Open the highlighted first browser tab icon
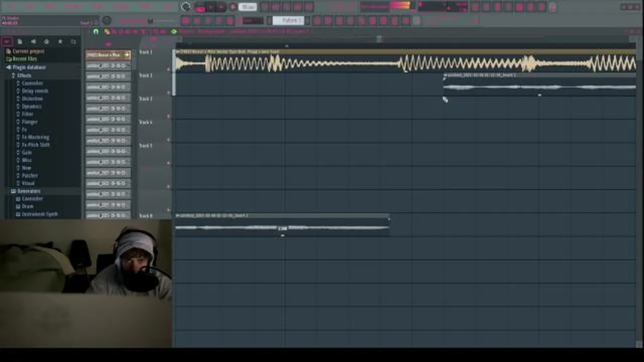The width and height of the screenshot is (644, 362). tap(7, 42)
